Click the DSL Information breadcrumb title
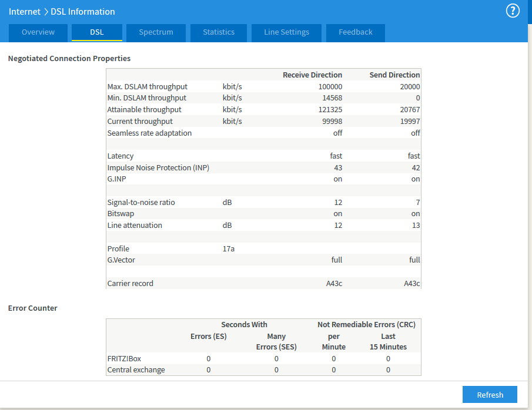The image size is (532, 410). [x=83, y=12]
